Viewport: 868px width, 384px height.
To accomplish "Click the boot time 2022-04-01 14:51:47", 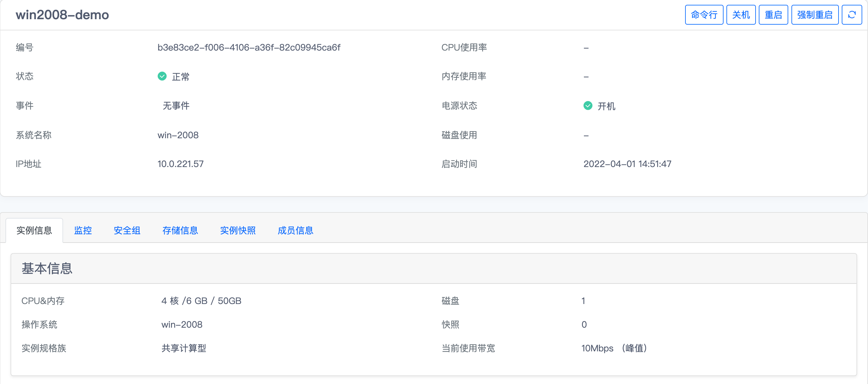I will coord(627,164).
